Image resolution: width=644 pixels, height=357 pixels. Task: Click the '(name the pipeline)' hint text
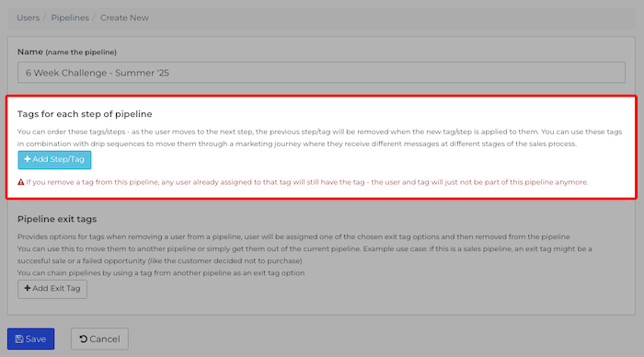81,52
